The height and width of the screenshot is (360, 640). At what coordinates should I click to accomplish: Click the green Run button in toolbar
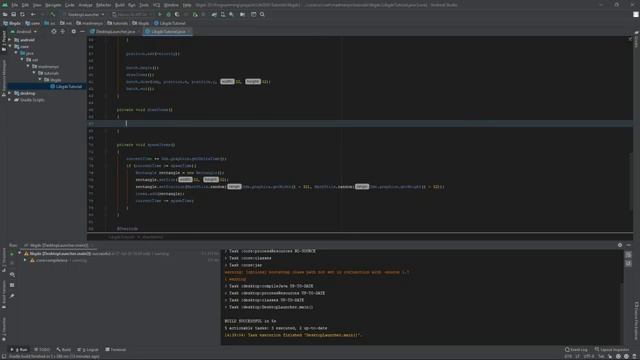[x=160, y=14]
